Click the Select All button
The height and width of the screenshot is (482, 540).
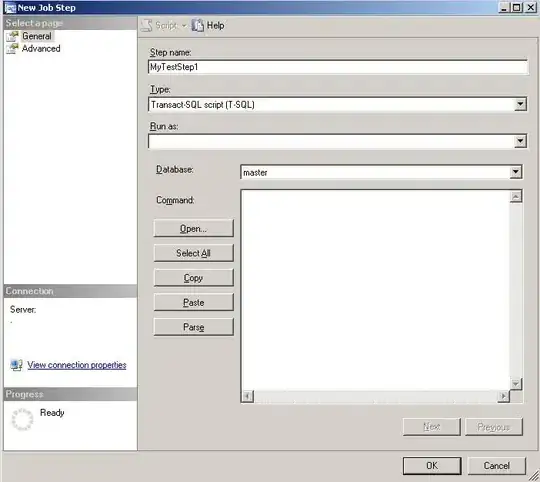194,253
